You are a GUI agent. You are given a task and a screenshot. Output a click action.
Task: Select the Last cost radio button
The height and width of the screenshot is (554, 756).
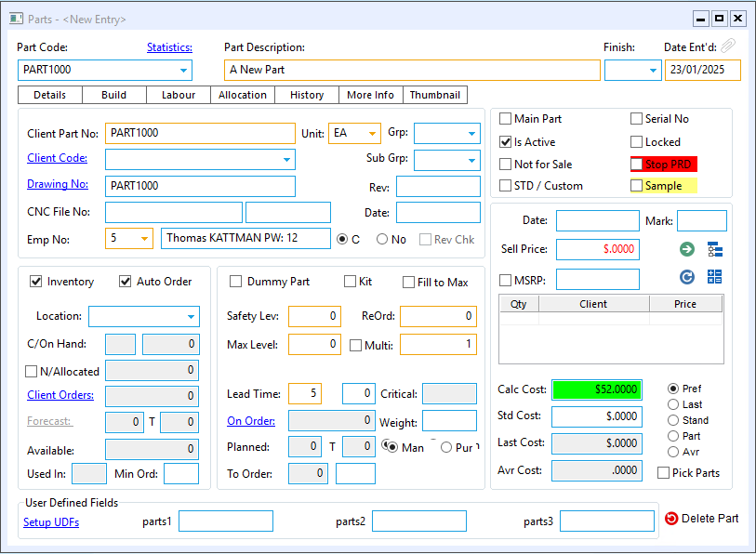tap(673, 404)
